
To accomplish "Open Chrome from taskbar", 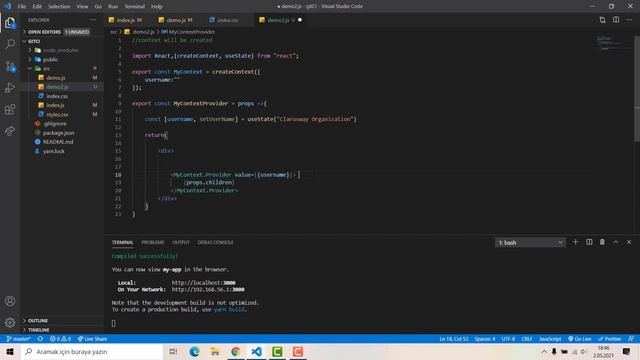I will 236,351.
